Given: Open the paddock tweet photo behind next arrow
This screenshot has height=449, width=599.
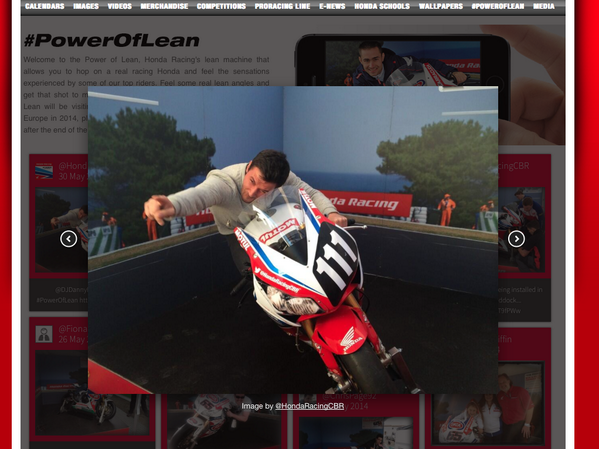Looking at the screenshot, I should pos(521,229).
